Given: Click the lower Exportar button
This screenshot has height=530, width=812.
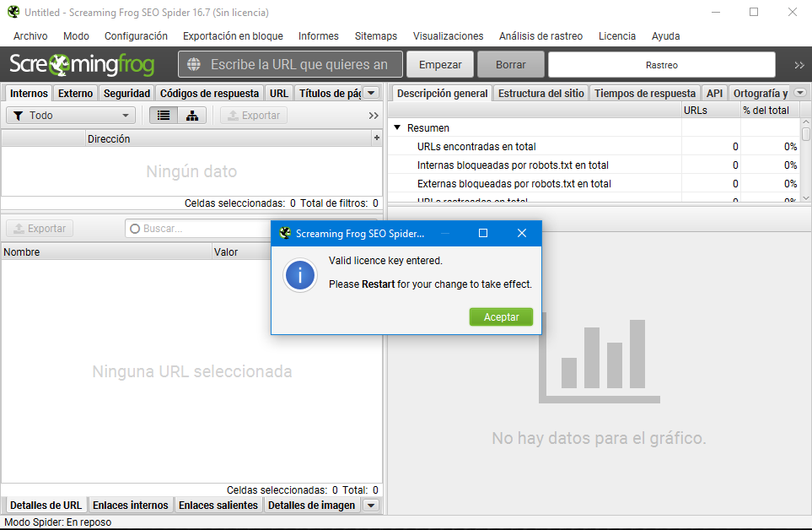Looking at the screenshot, I should tap(40, 229).
